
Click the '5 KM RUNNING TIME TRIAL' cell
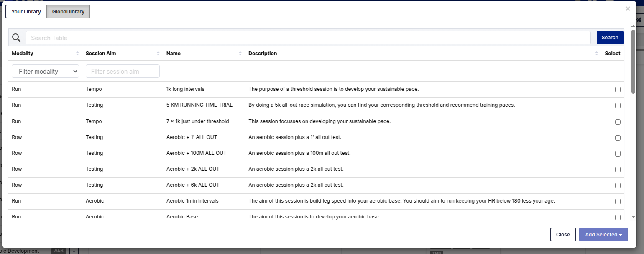tap(199, 105)
